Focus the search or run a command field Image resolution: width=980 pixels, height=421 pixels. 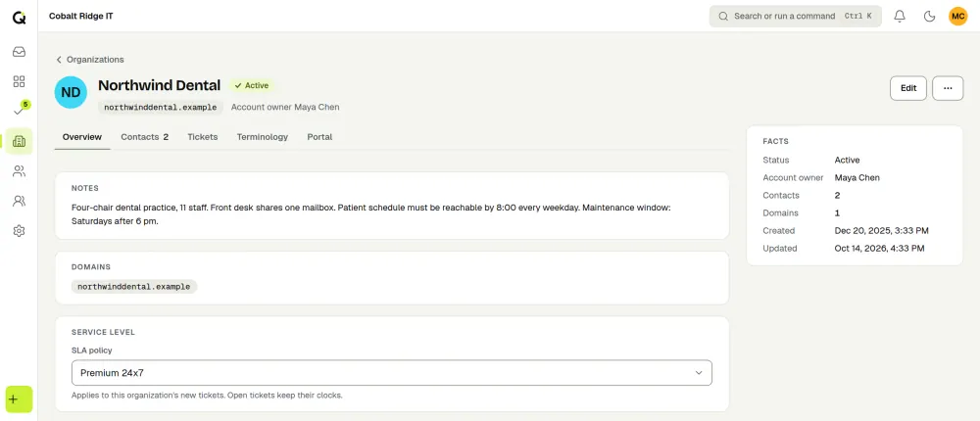795,17
